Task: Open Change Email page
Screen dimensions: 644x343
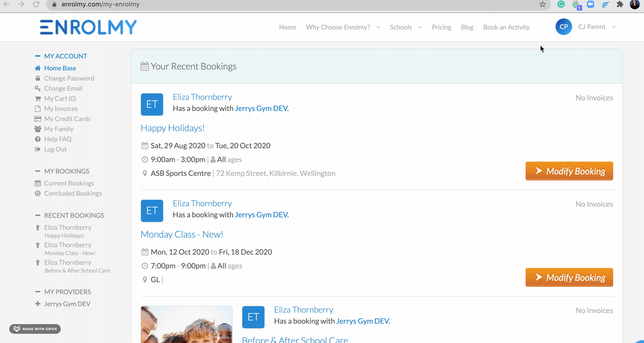Action: coord(63,88)
